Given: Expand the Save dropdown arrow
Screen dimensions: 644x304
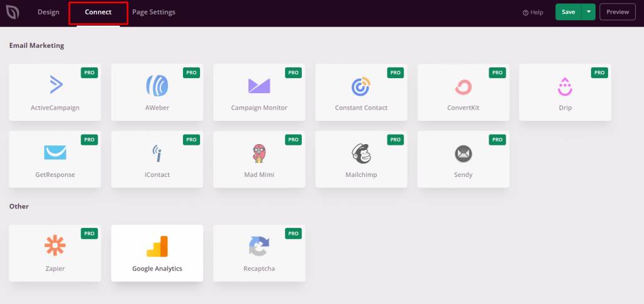Looking at the screenshot, I should (589, 12).
